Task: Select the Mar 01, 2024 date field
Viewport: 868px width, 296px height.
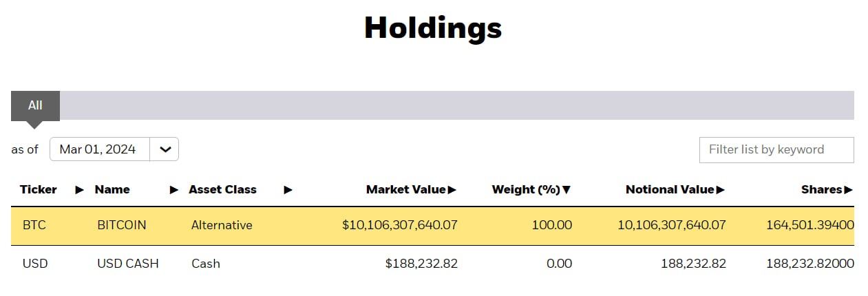Action: [x=100, y=149]
